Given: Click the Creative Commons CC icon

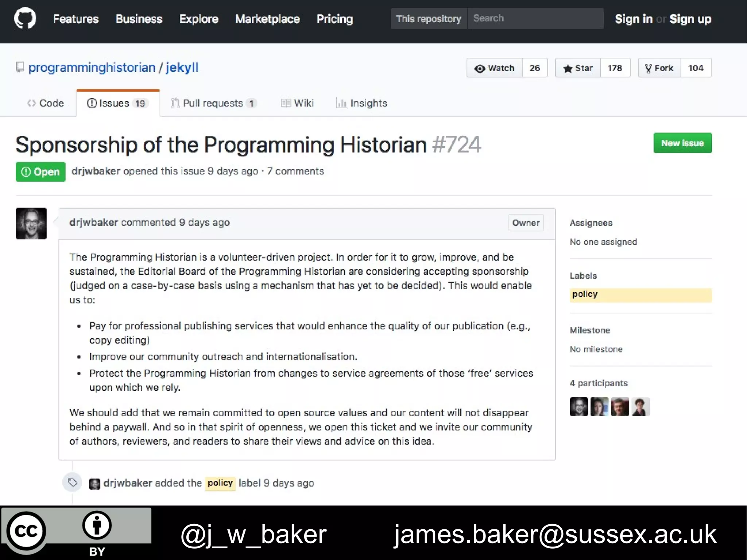Looking at the screenshot, I should (26, 531).
